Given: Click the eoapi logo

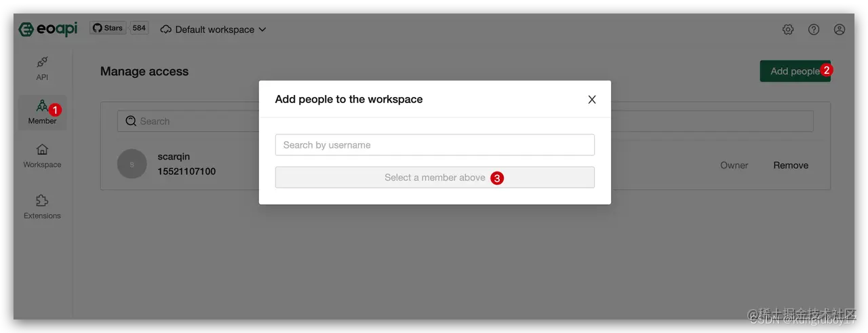Looking at the screenshot, I should click(x=48, y=29).
